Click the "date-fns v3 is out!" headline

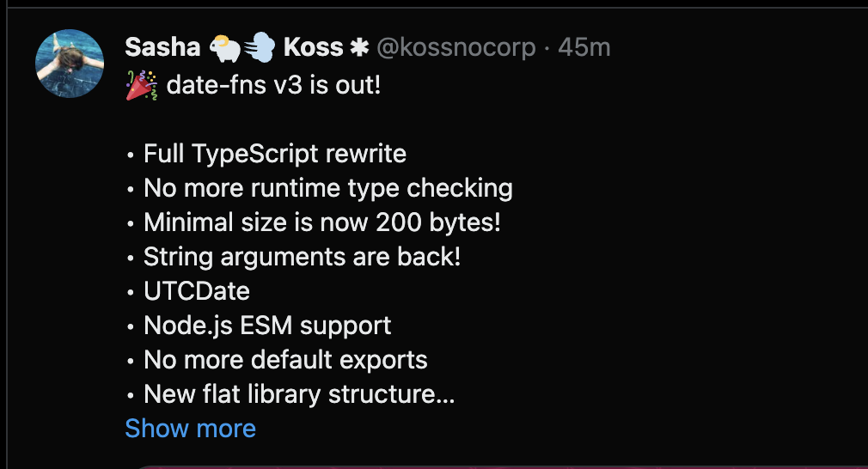point(273,86)
